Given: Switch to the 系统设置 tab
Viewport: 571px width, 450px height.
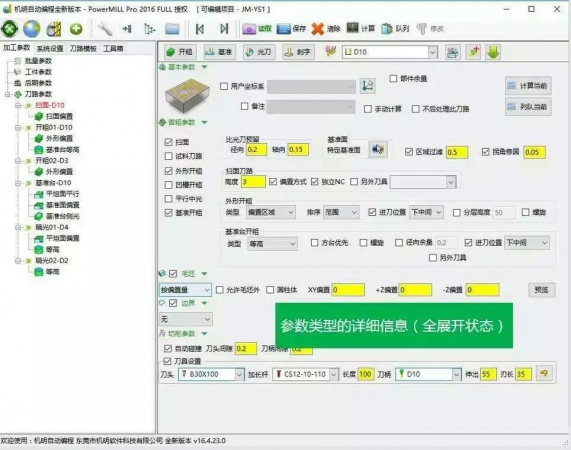Looking at the screenshot, I should click(x=50, y=48).
